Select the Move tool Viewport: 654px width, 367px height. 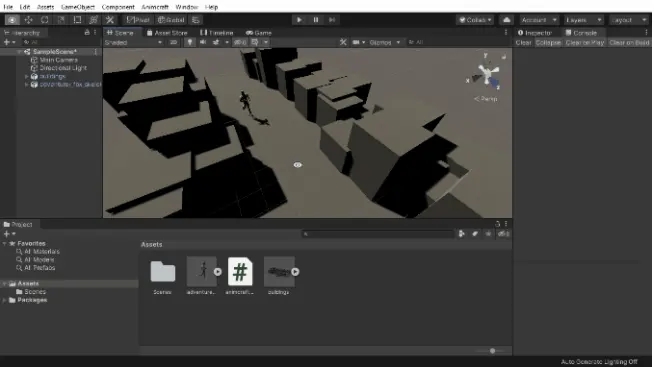tap(28, 20)
